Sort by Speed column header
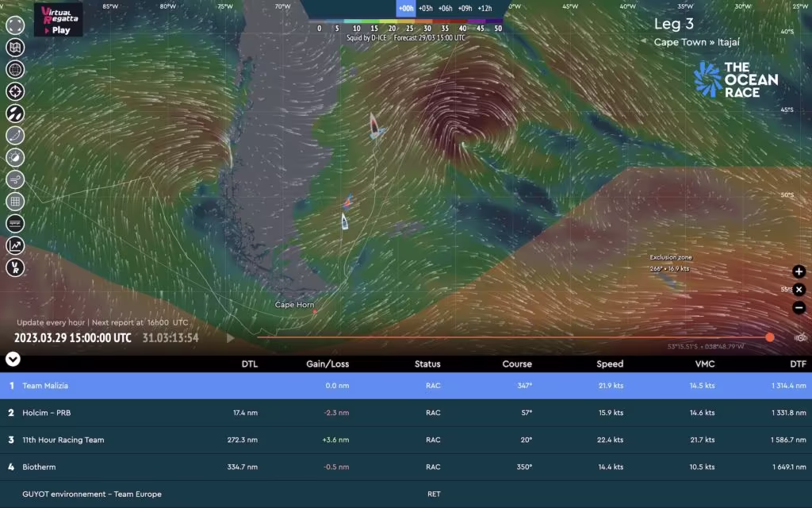Screen dimensions: 812x508 [x=610, y=364]
